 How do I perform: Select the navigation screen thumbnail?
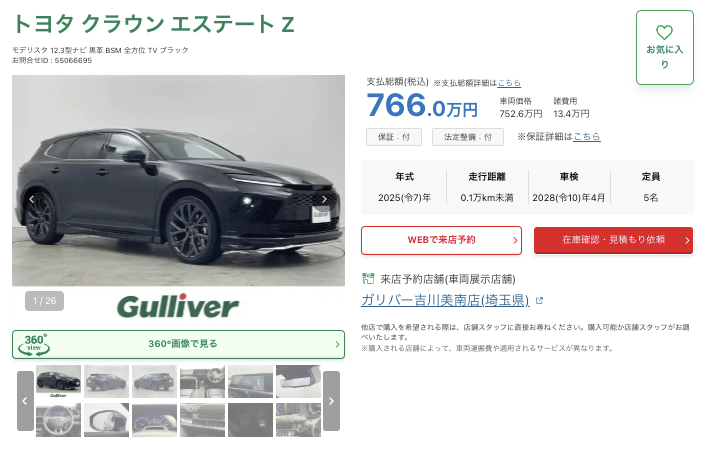tap(250, 381)
